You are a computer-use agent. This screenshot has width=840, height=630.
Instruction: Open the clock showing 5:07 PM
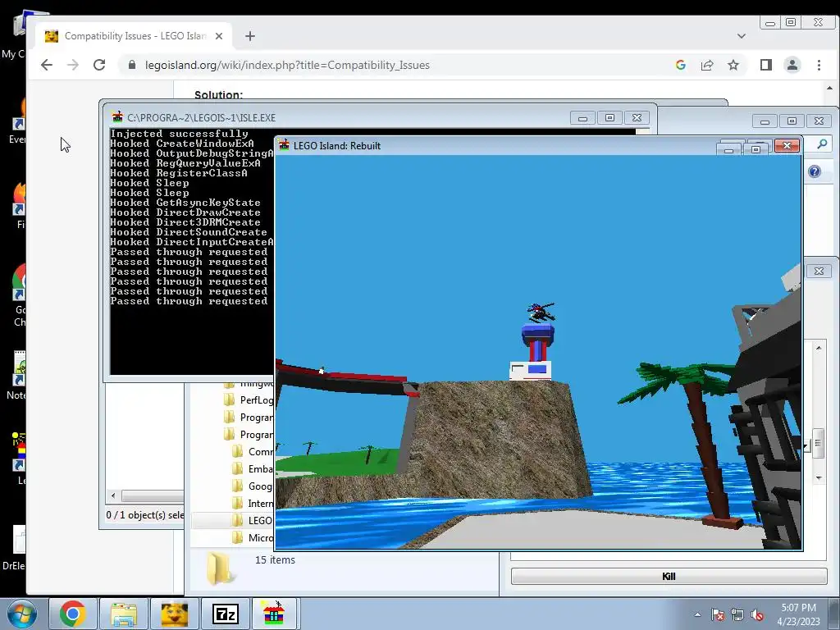point(798,614)
